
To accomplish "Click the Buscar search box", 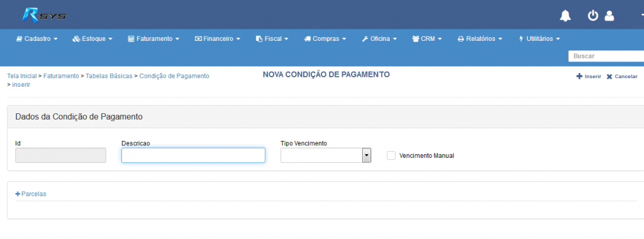I will coord(606,56).
